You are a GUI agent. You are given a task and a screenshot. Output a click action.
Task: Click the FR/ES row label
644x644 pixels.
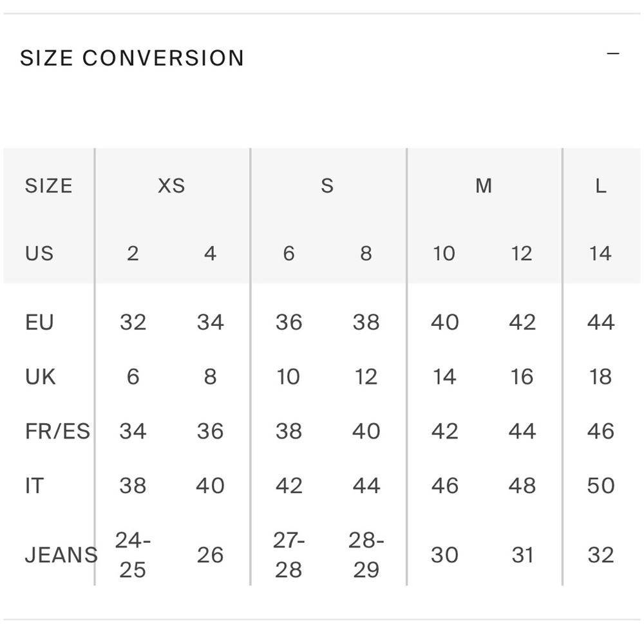[x=57, y=431]
